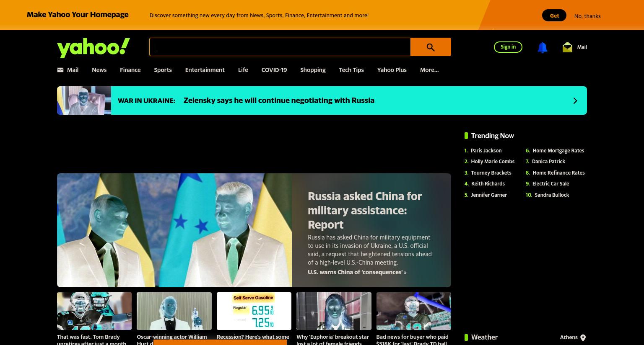The image size is (644, 345).
Task: Open the Finance section
Action: [x=130, y=70]
